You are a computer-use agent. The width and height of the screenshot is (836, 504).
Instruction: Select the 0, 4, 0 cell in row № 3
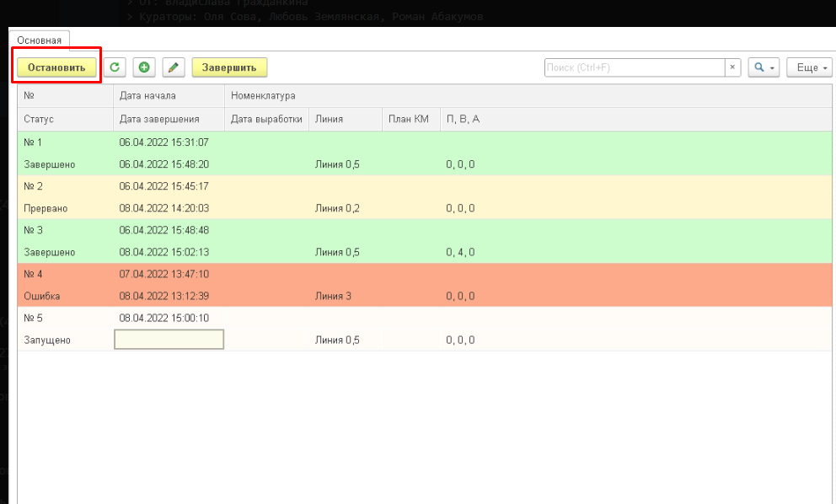(460, 252)
